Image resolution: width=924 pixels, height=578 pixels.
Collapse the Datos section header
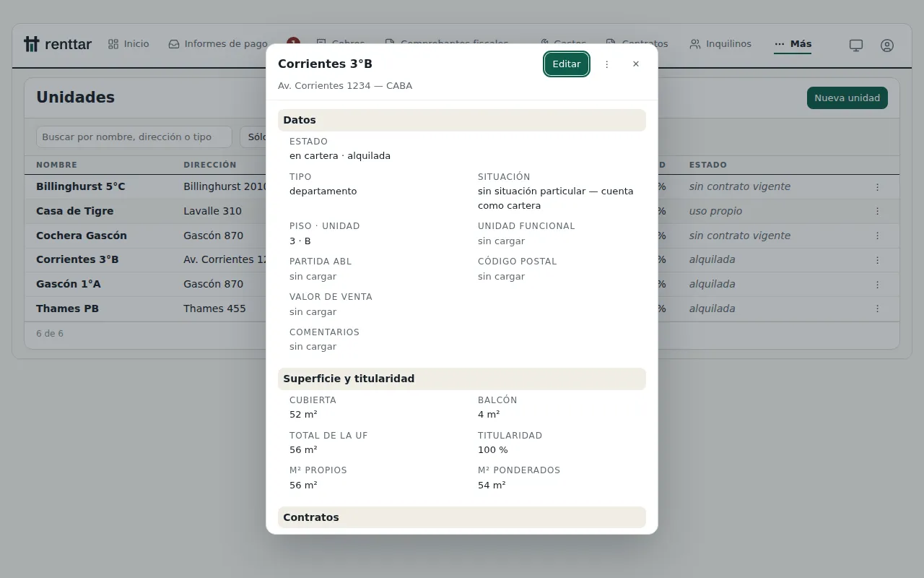point(462,120)
